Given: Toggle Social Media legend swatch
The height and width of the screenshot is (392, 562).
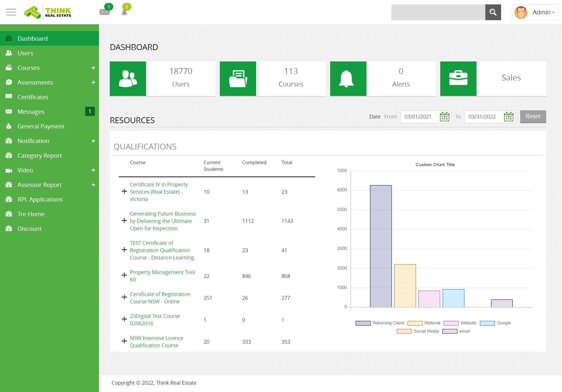Looking at the screenshot, I should [x=404, y=331].
